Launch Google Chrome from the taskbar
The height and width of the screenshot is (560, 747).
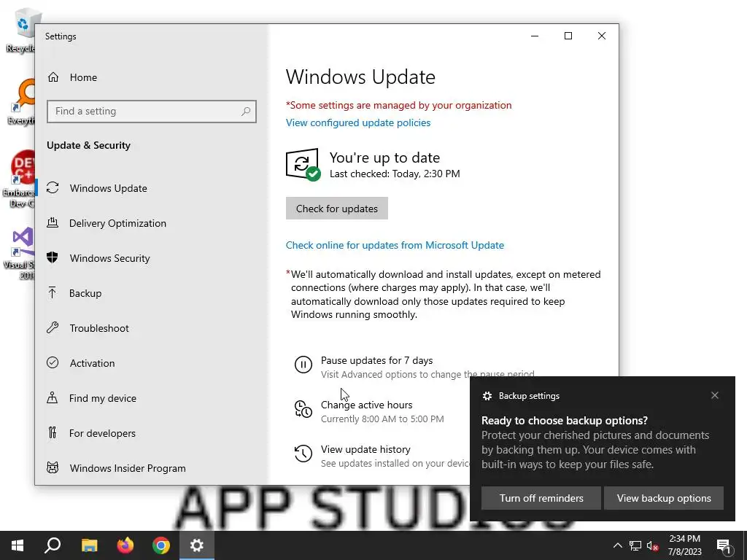click(161, 545)
